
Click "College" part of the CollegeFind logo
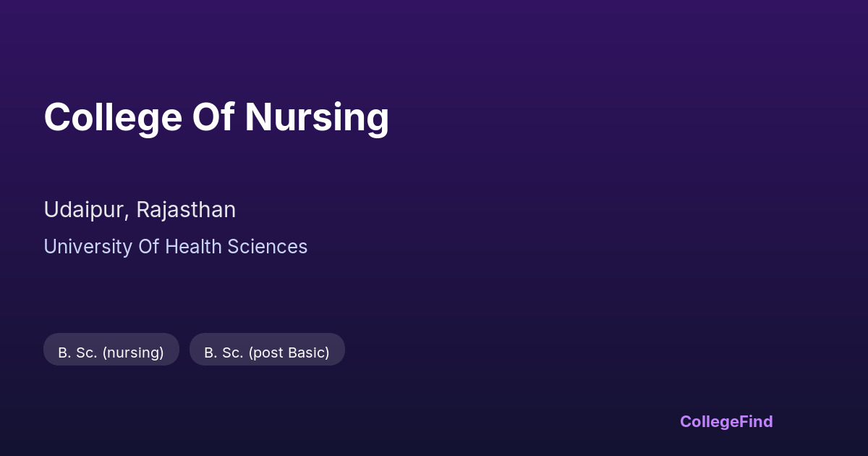(710, 421)
